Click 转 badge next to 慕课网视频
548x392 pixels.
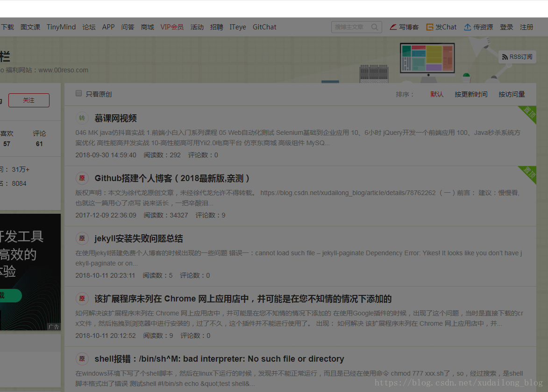click(82, 118)
